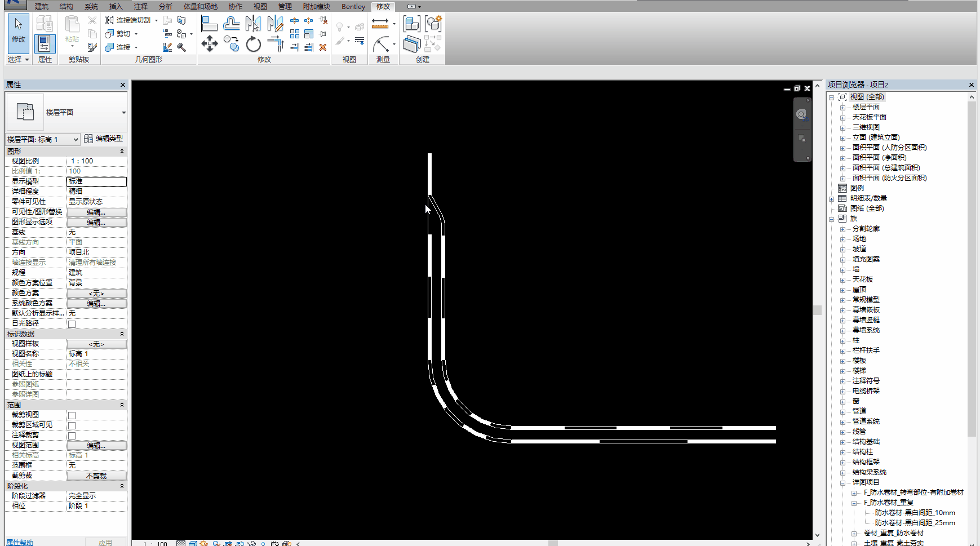Click the Cut to clipboard scissors icon
This screenshot has width=980, height=546.
[x=92, y=20]
